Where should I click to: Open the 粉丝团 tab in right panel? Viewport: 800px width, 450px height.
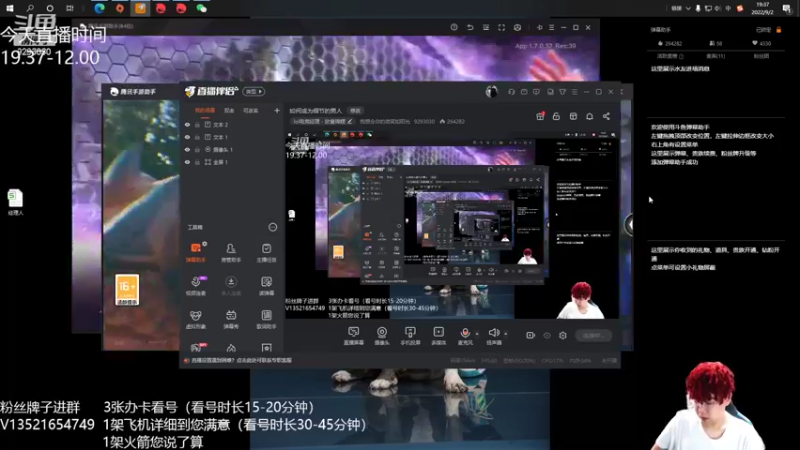761,56
